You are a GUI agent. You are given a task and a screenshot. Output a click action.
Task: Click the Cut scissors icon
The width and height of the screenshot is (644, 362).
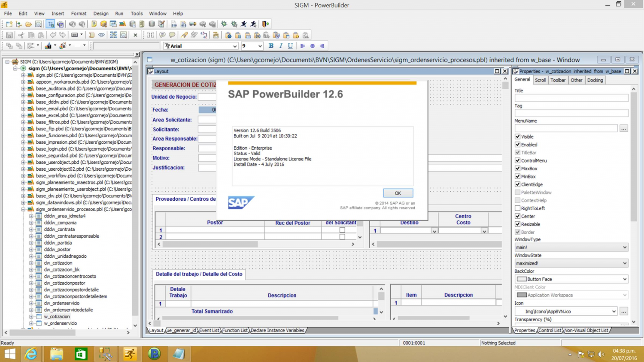click(x=21, y=35)
